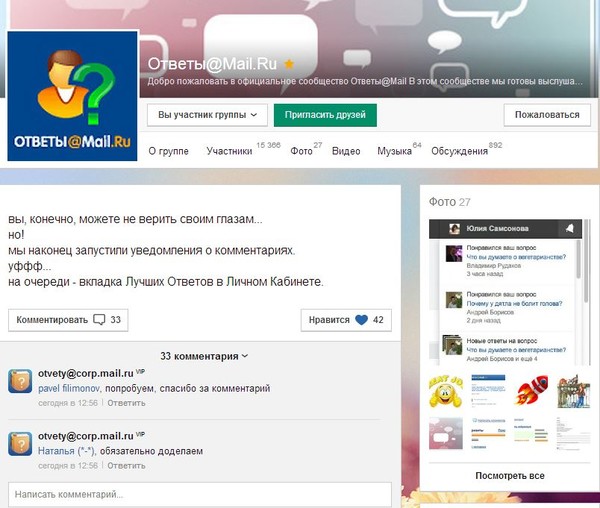
Task: Click the 'Пожаловаться' button
Action: [x=547, y=115]
